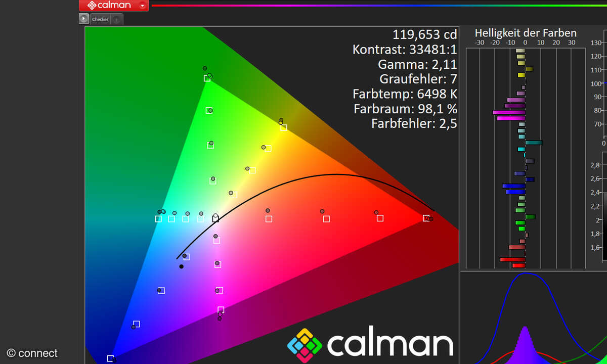Select the Farbtemp 6498 K readout
Screen dimensions: 607x364
(x=404, y=94)
